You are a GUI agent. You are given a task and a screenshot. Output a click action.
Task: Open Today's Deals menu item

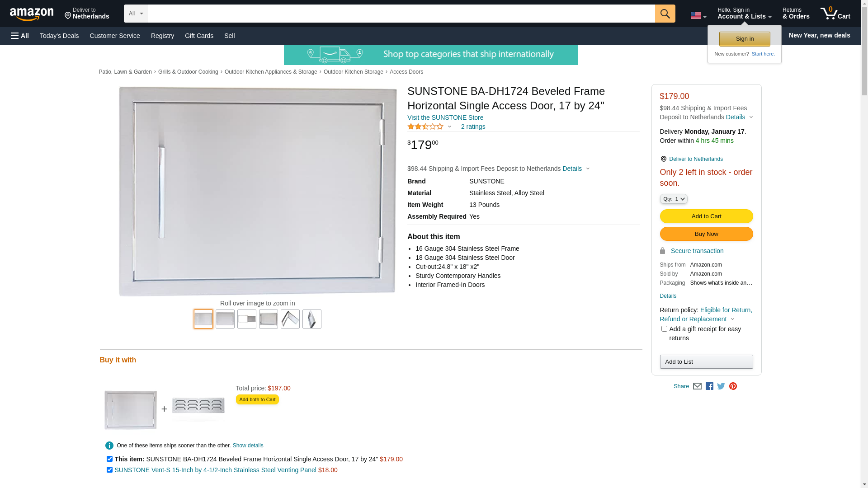tap(59, 36)
